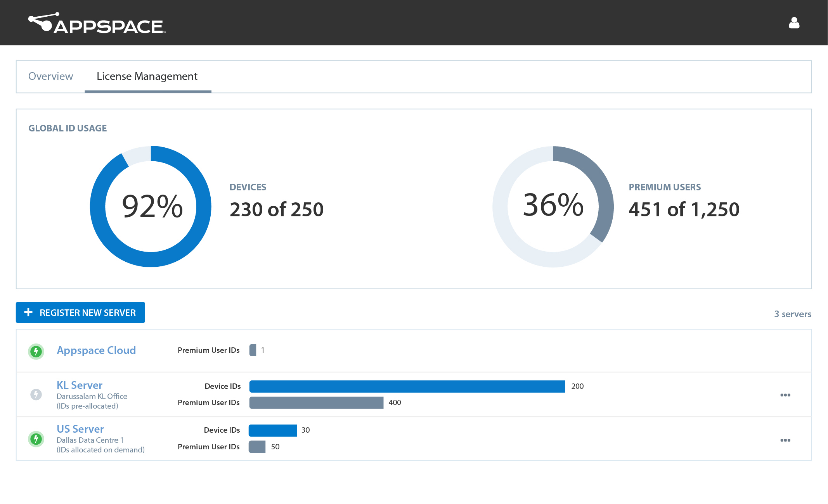The width and height of the screenshot is (828, 504).
Task: Click the '(IDs pre-allocated)' text
Action: (x=87, y=406)
